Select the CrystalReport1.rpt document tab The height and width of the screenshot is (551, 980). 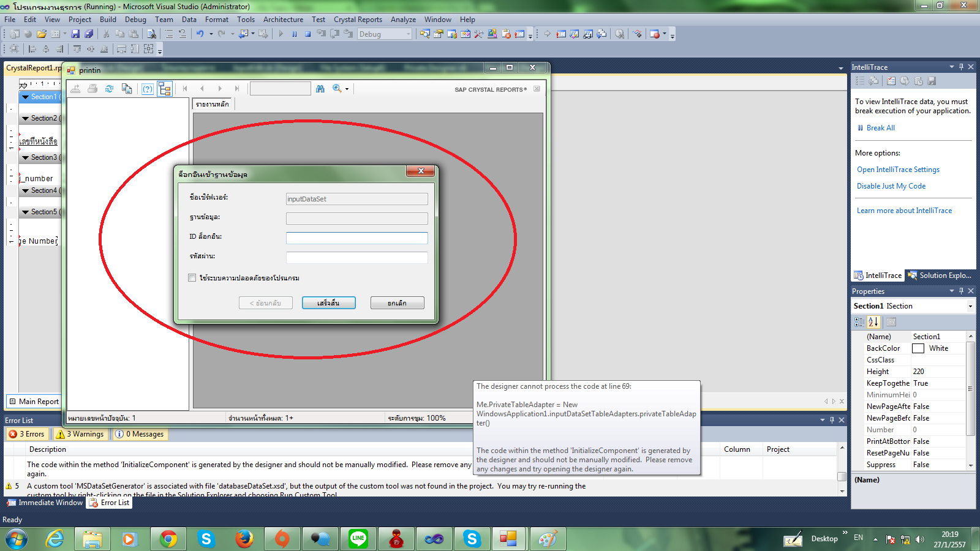point(34,68)
